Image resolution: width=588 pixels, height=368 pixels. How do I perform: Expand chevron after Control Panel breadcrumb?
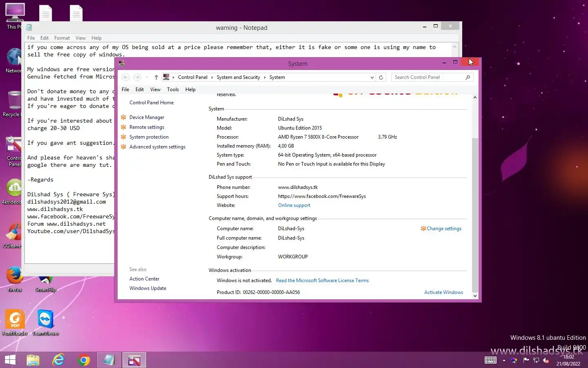pyautogui.click(x=212, y=77)
